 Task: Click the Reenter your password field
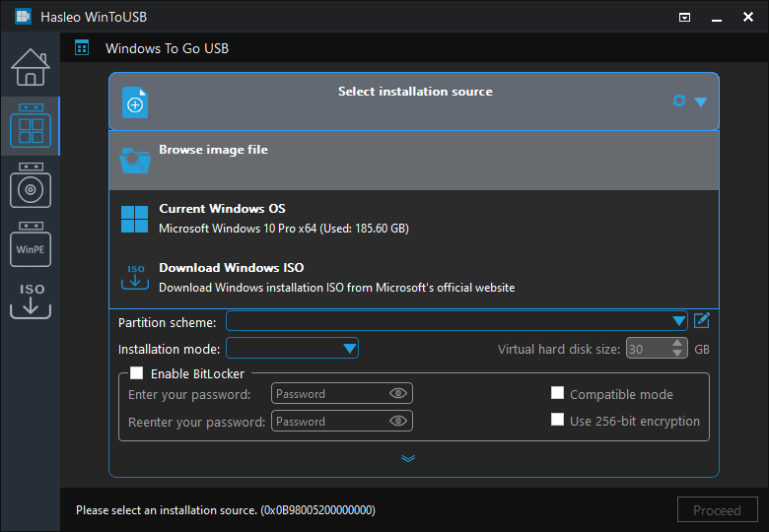342,421
